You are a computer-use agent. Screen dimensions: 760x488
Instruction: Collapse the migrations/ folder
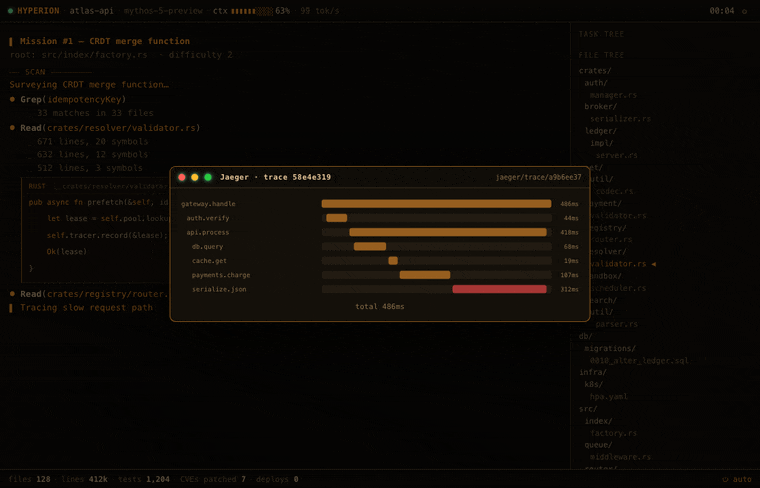[610, 348]
